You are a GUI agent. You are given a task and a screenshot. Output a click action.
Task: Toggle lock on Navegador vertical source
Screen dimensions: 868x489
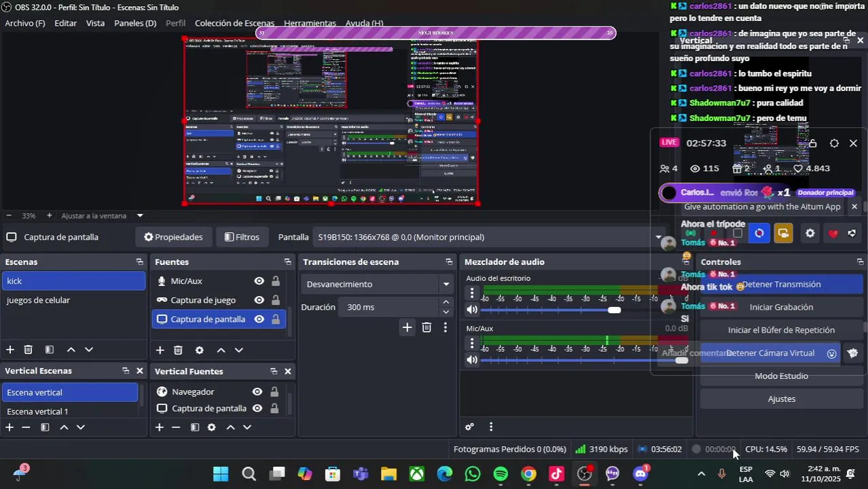click(274, 391)
